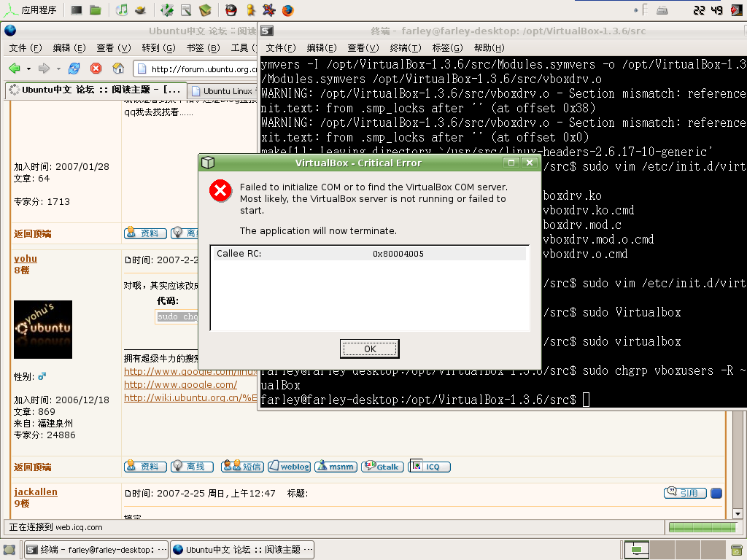Click yohu's ICQ button
This screenshot has width=747, height=560.
coord(430,467)
